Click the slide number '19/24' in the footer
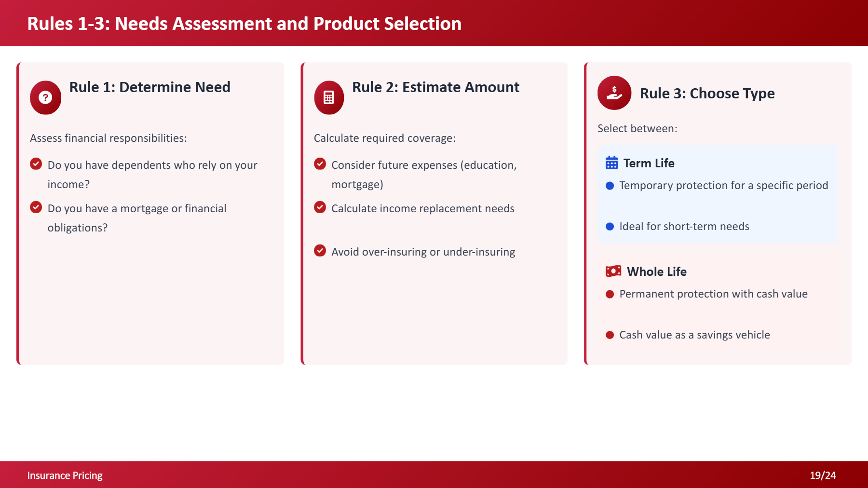The height and width of the screenshot is (488, 868). click(x=823, y=475)
